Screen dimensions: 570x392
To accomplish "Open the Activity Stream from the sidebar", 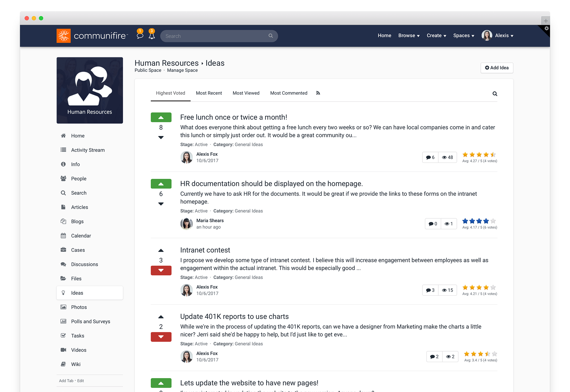I will tap(87, 150).
